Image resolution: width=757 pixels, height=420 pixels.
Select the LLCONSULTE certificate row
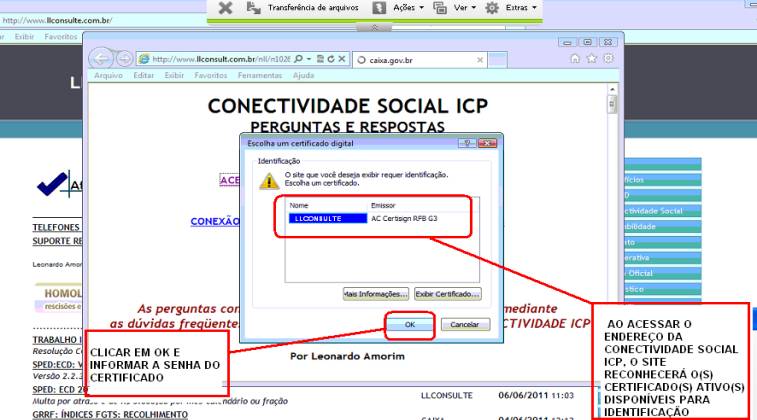(328, 219)
